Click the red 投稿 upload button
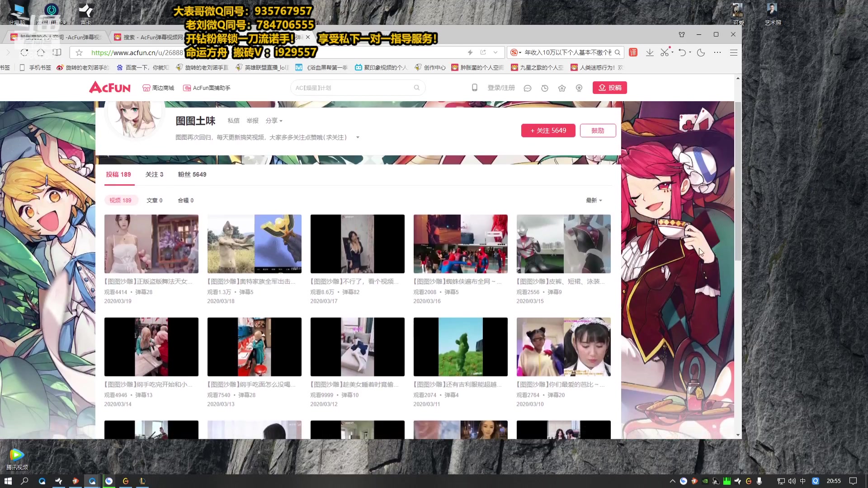The width and height of the screenshot is (868, 488). click(x=610, y=88)
